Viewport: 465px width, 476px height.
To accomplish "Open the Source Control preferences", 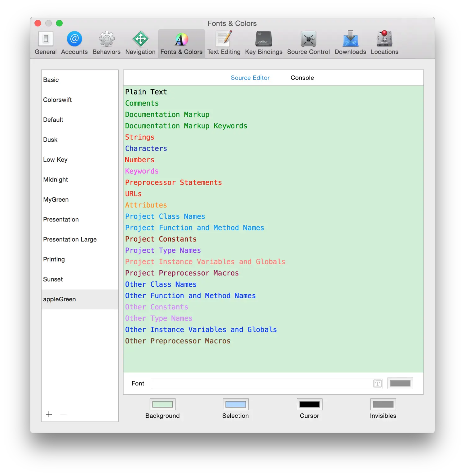I will (308, 43).
